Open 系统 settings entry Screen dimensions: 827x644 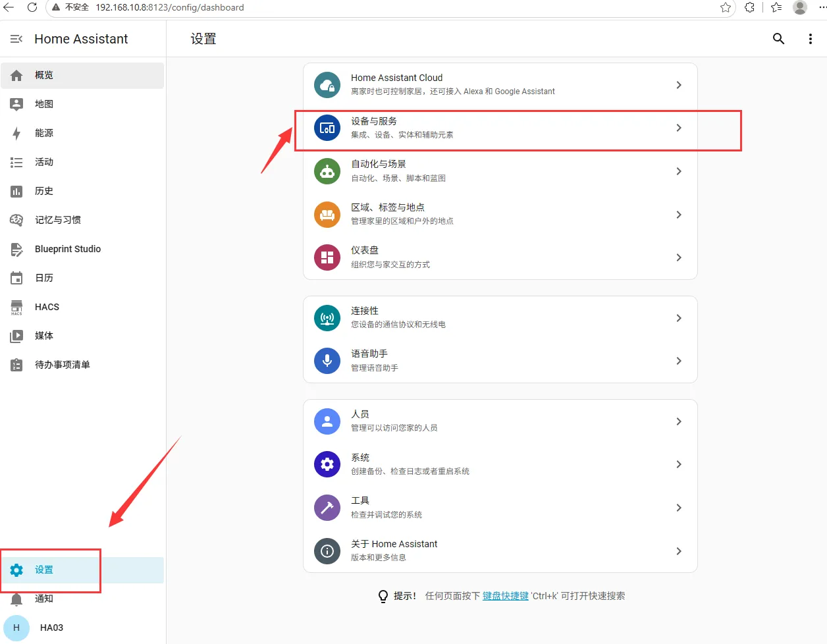tap(500, 464)
